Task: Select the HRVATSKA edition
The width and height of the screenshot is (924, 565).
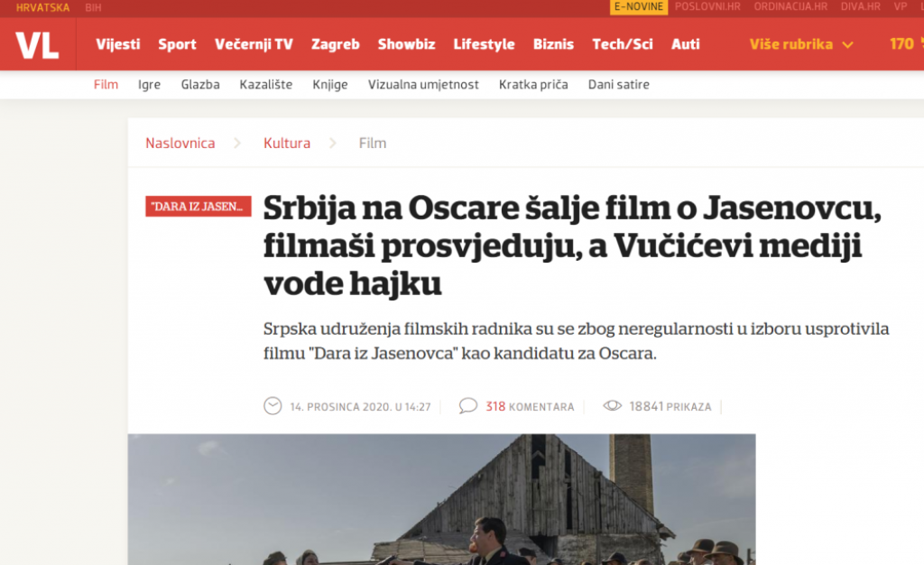Action: (42, 7)
